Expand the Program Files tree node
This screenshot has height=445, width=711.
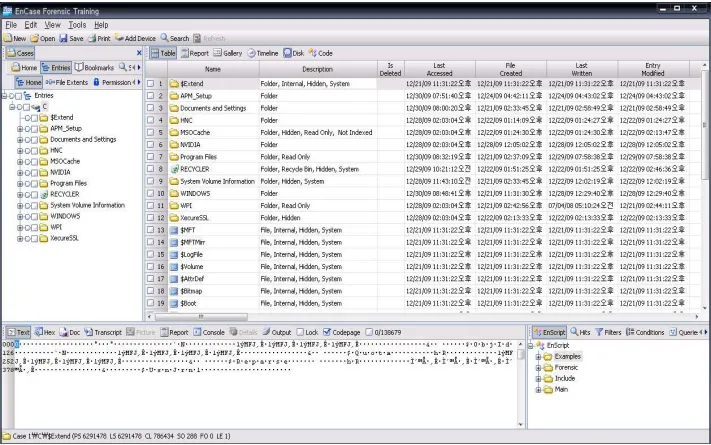pyautogui.click(x=20, y=183)
